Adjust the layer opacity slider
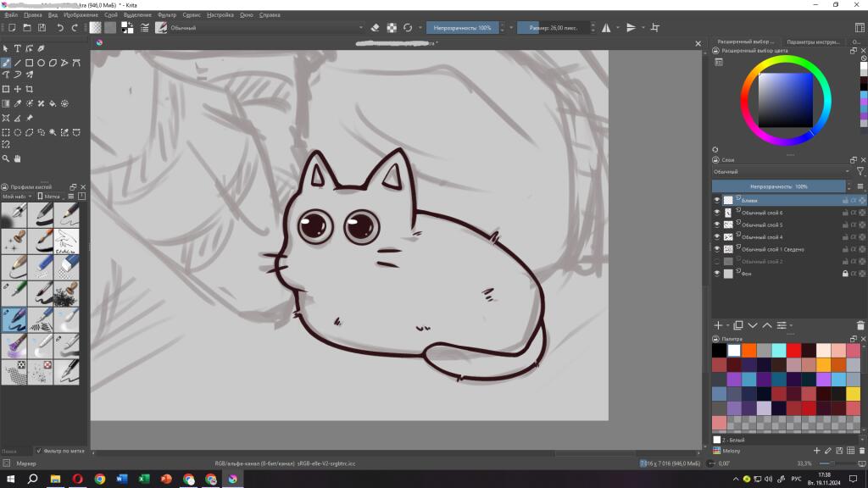 pos(779,187)
